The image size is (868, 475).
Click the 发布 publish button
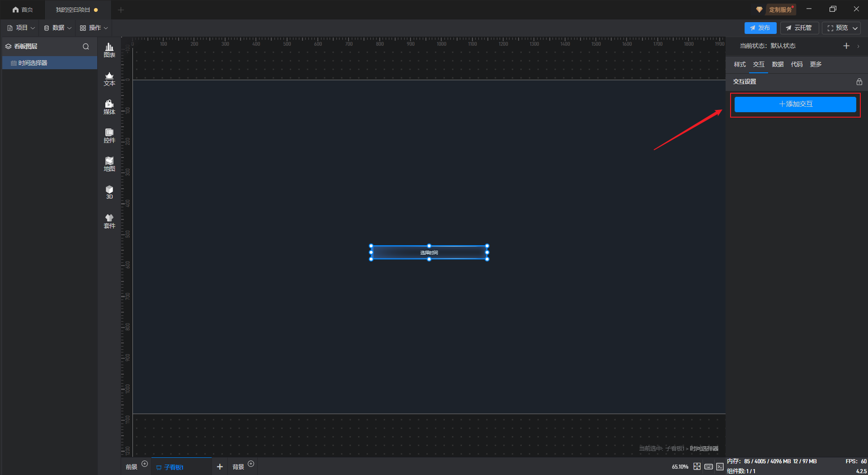(760, 28)
